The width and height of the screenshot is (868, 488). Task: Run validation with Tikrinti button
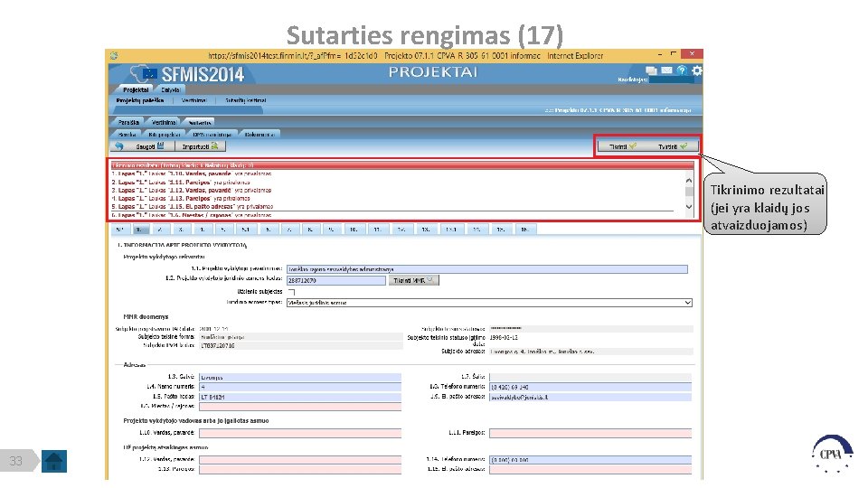(623, 146)
